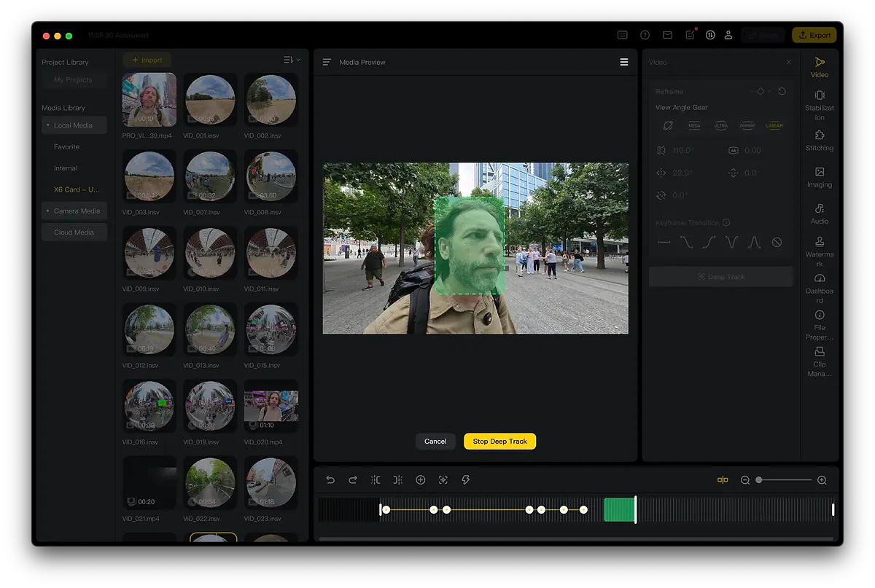Open the transfer arrows icon in title bar
The width and height of the screenshot is (875, 588).
click(x=710, y=35)
